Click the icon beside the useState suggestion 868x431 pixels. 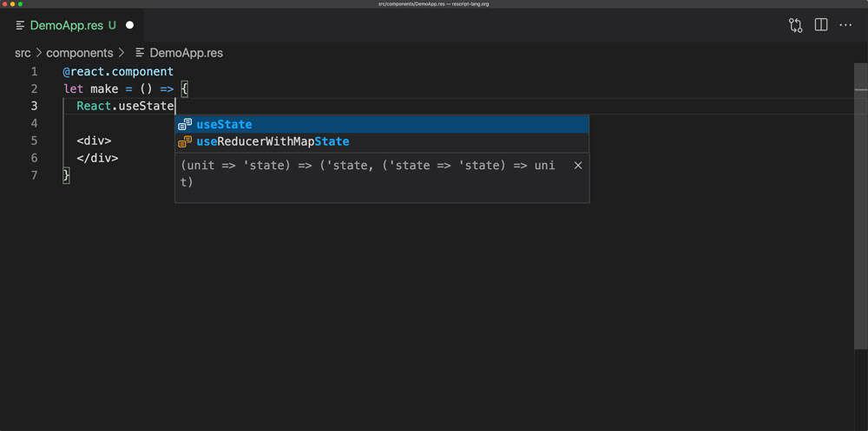coord(185,124)
